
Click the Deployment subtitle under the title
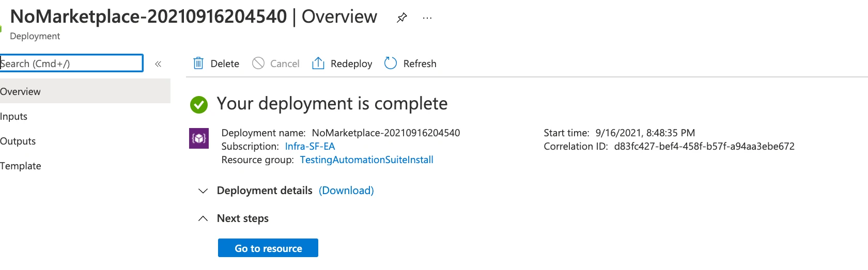[x=35, y=36]
